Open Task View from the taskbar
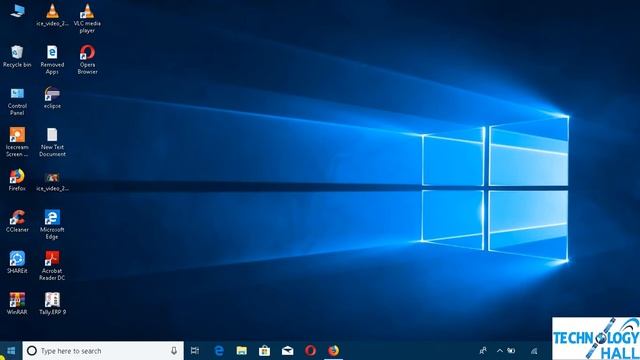The height and width of the screenshot is (360, 640). click(195, 351)
